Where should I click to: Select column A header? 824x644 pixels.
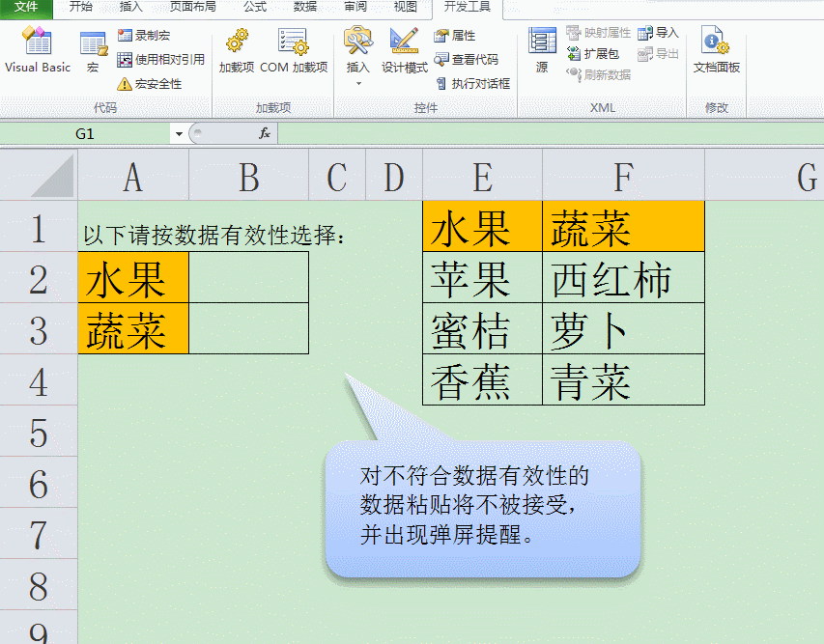click(133, 177)
